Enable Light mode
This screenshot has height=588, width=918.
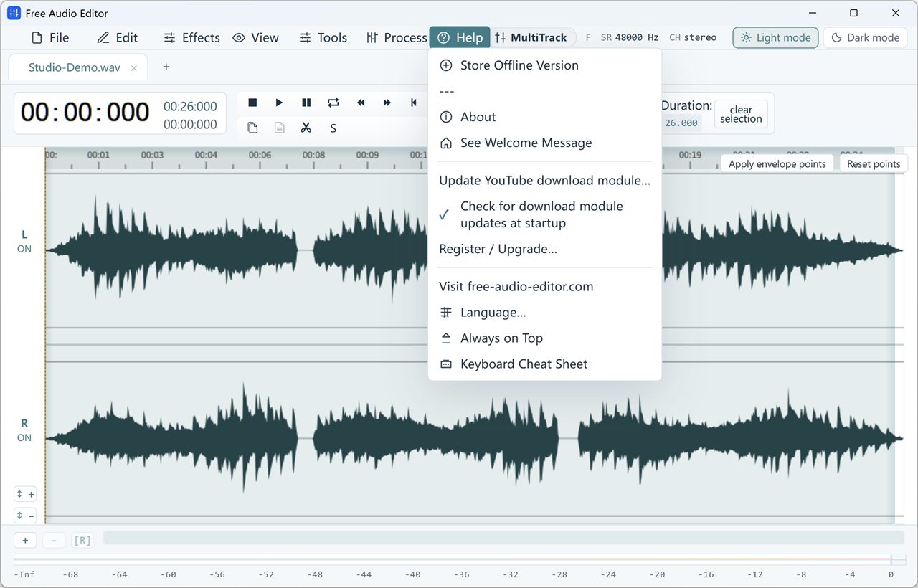775,37
